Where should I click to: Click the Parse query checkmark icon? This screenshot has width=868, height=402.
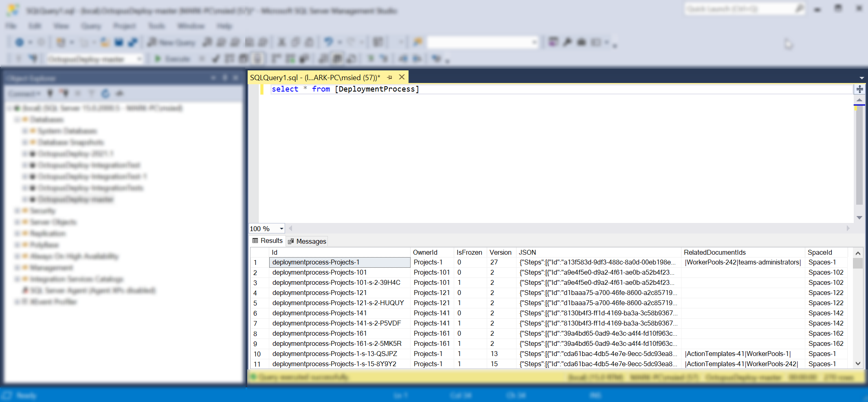point(215,59)
